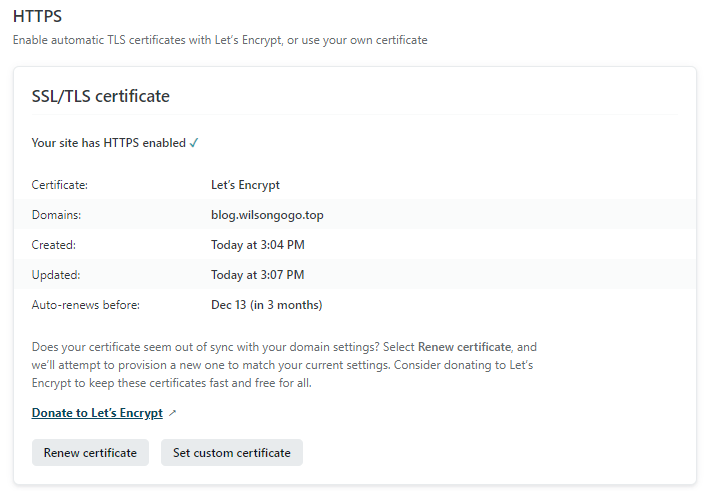Open the Donate to Let's Encrypt link
This screenshot has width=705, height=491.
[x=97, y=413]
